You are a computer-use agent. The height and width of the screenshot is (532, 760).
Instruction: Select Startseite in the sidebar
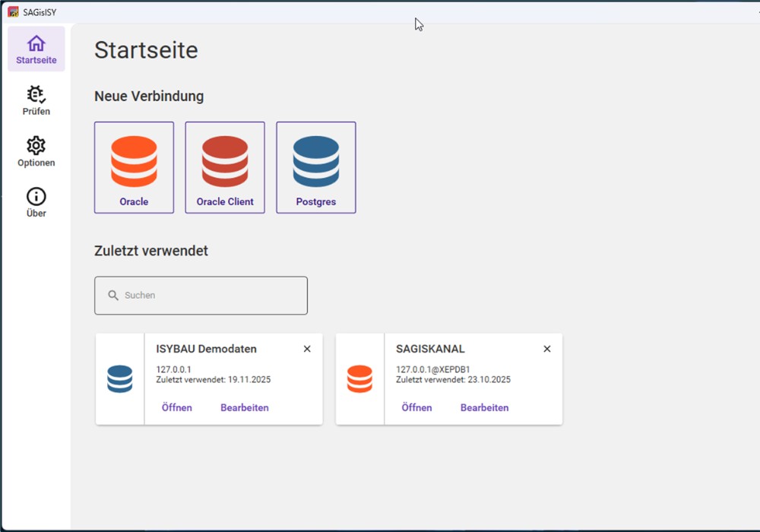[x=36, y=48]
